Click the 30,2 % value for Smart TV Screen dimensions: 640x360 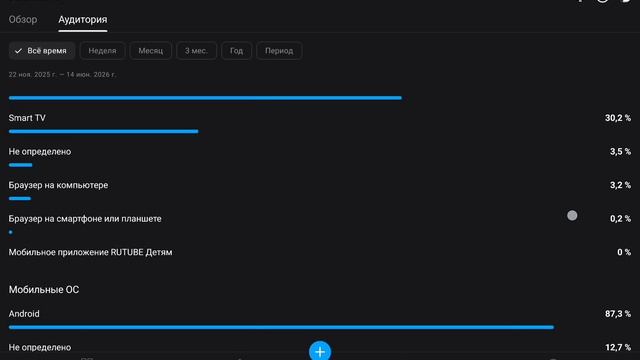618,118
